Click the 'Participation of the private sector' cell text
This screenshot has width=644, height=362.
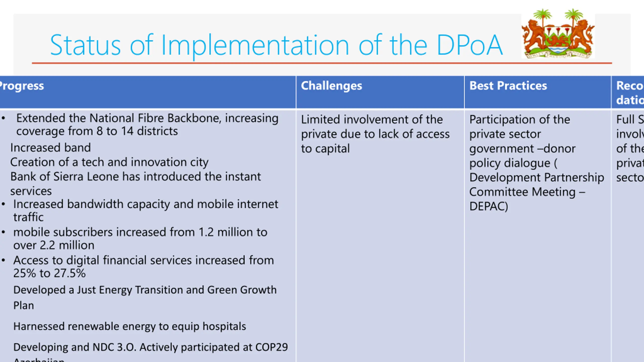point(519,120)
